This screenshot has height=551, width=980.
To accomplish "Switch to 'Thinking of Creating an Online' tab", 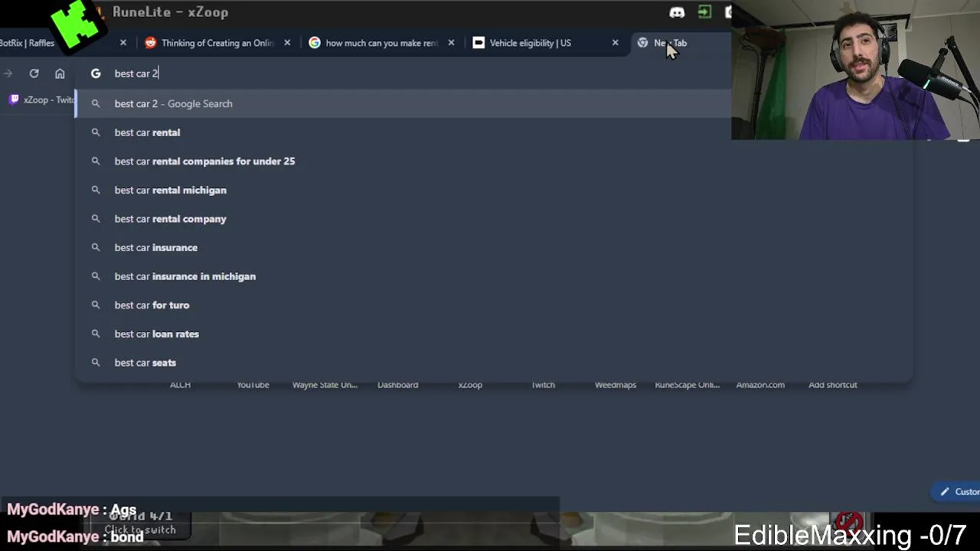I will (217, 43).
